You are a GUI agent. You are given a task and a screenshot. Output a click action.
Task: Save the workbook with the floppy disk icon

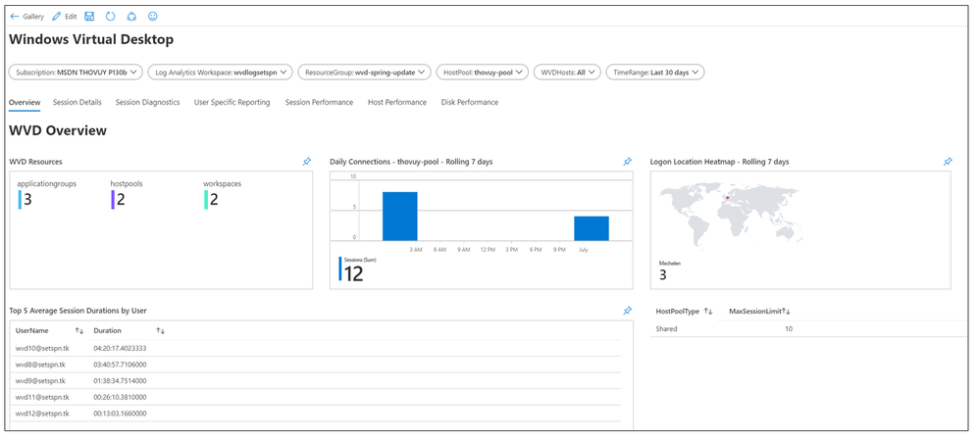(x=89, y=17)
